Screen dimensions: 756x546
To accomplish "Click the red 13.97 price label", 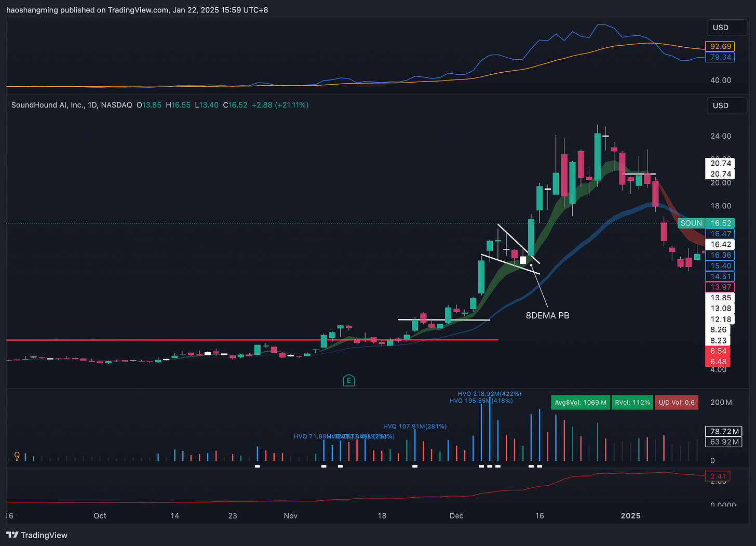I will click(x=720, y=287).
